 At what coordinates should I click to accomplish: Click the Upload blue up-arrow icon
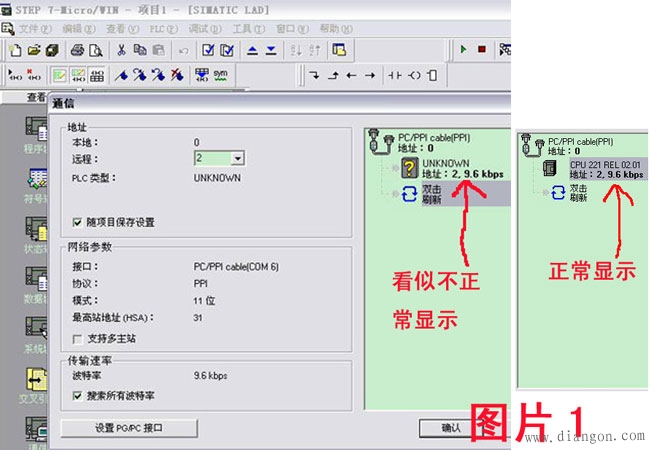pos(252,49)
